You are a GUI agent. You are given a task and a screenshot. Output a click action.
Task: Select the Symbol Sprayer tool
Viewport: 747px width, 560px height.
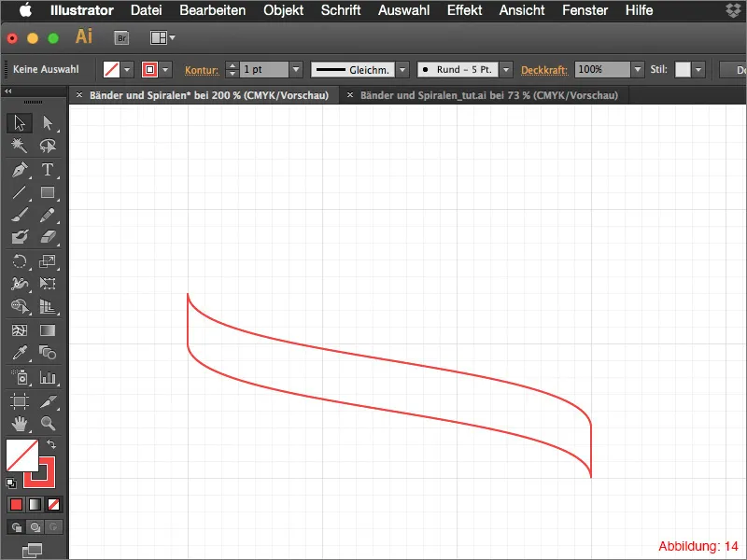coord(20,378)
